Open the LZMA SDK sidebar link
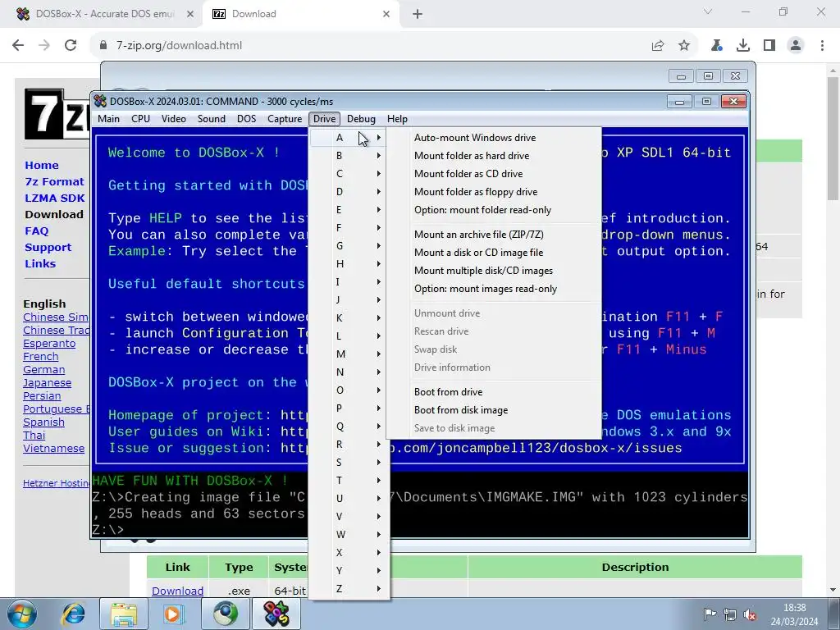 click(x=55, y=199)
